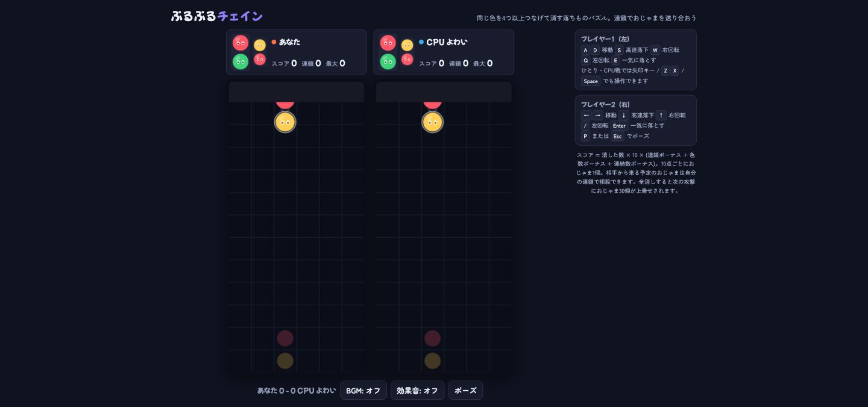This screenshot has height=407, width=868.
Task: Click the right arrow key label
Action: coord(598,115)
